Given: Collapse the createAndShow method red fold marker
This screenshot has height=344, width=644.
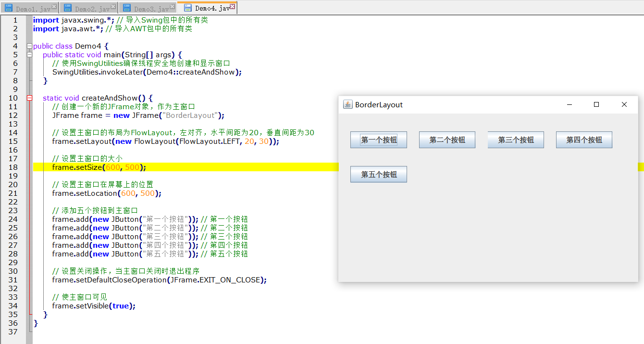Looking at the screenshot, I should (x=29, y=98).
